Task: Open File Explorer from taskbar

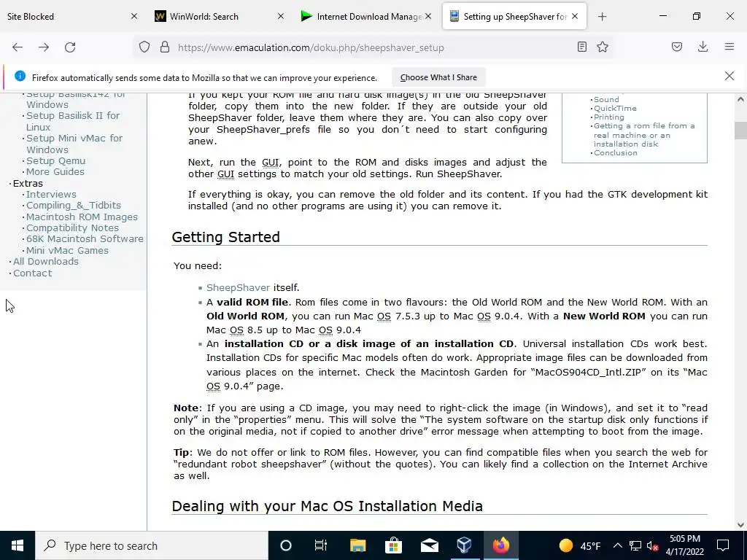Action: (x=357, y=545)
